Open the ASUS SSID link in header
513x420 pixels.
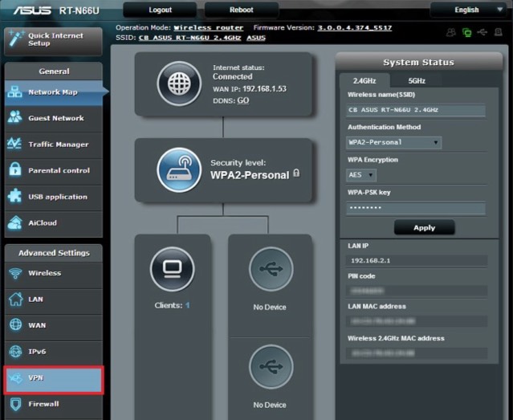pyautogui.click(x=256, y=38)
